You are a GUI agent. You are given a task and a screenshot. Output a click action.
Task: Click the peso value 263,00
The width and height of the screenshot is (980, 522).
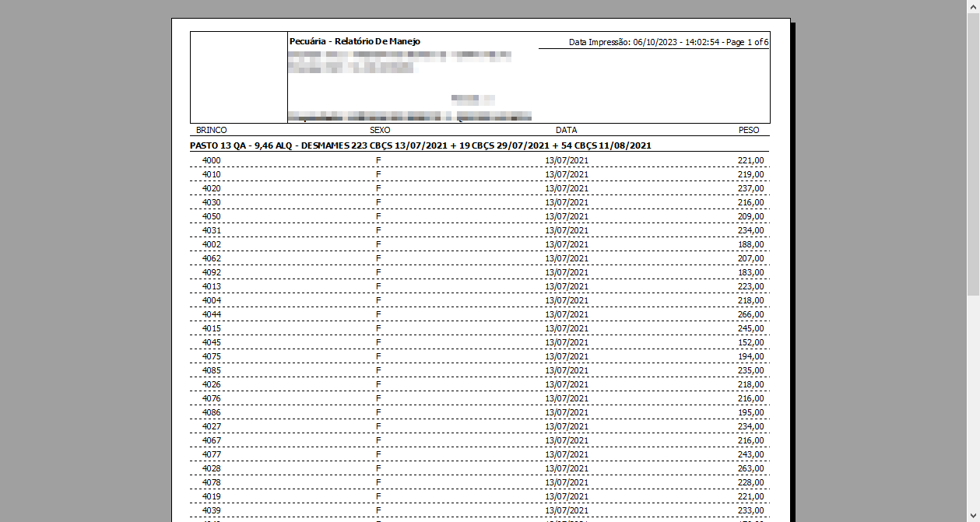click(x=751, y=468)
